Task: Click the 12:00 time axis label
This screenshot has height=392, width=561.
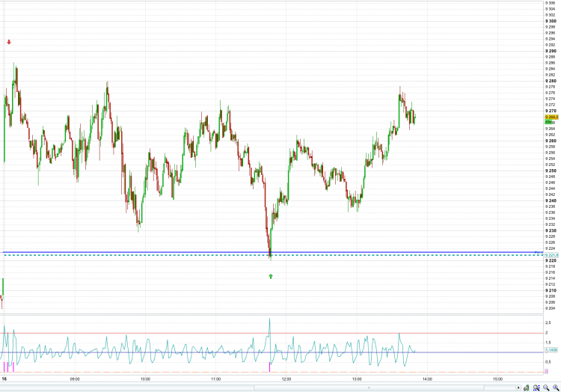Action: [286, 379]
